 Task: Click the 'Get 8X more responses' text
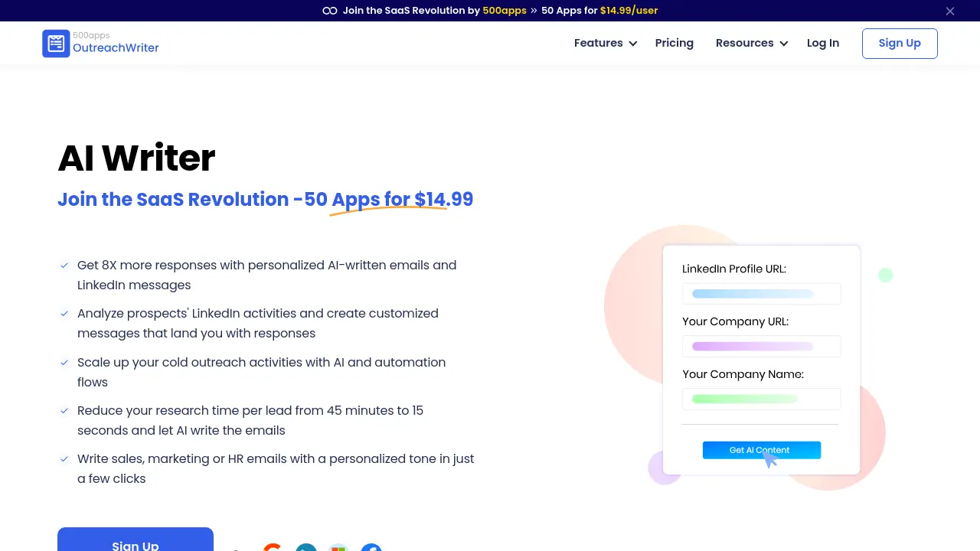point(266,275)
